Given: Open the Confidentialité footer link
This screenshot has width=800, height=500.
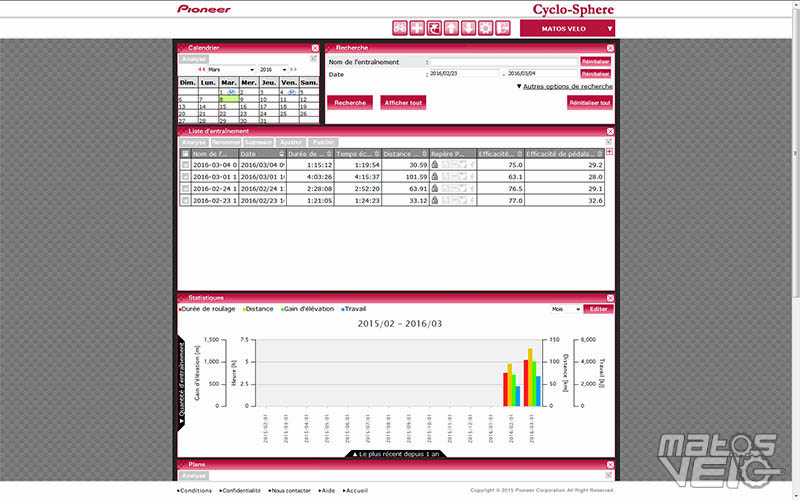Looking at the screenshot, I should pos(240,491).
